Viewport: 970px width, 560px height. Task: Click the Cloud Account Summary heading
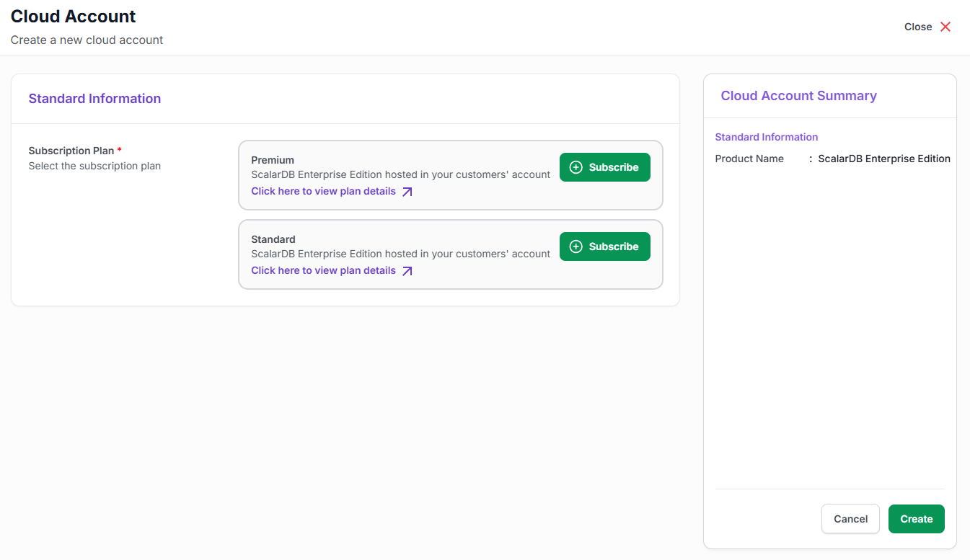point(799,95)
